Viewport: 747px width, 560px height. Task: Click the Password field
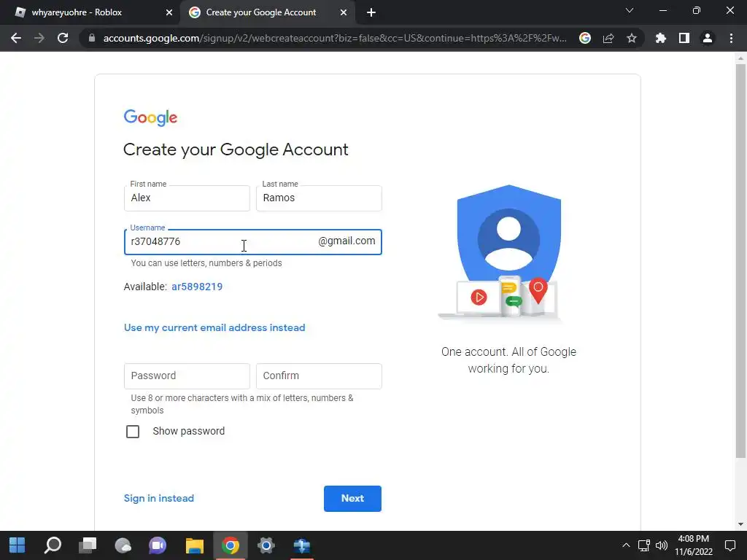click(187, 376)
